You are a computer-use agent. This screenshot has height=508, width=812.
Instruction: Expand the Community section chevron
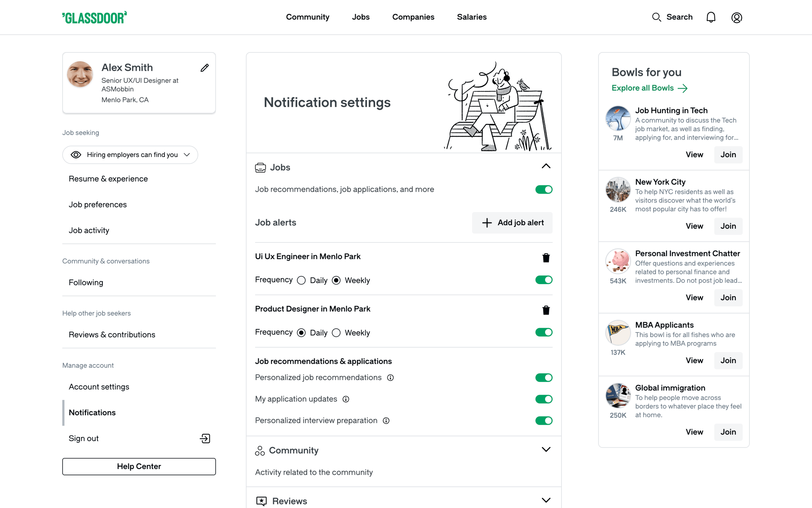click(x=546, y=450)
